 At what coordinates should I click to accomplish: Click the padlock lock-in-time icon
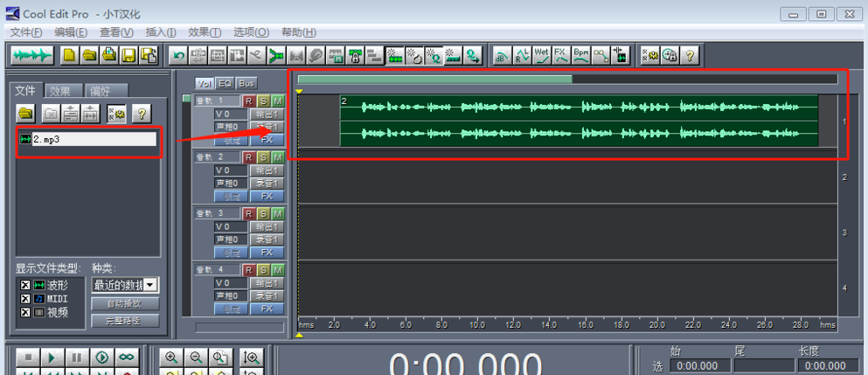355,55
